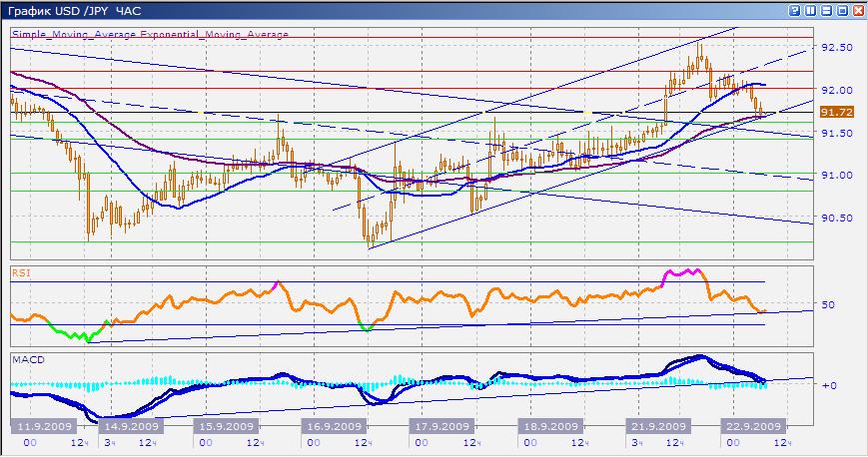Click the 92.50 price axis label

click(x=835, y=47)
